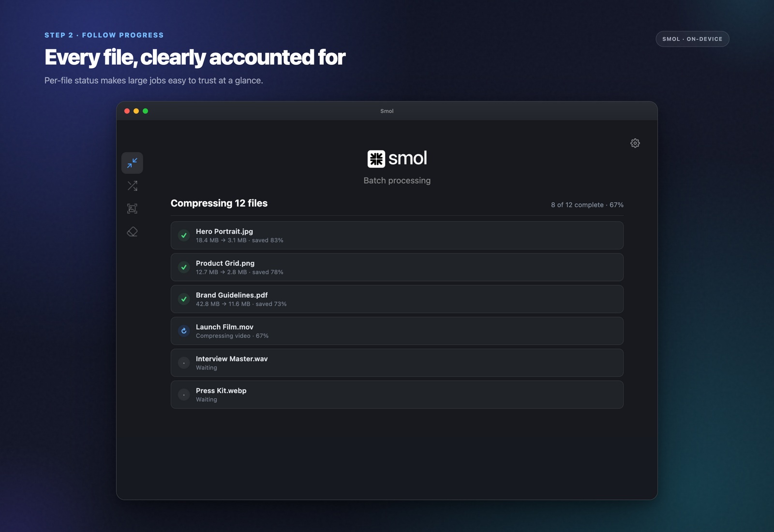Select the Product Grid.png file name

[x=225, y=264]
